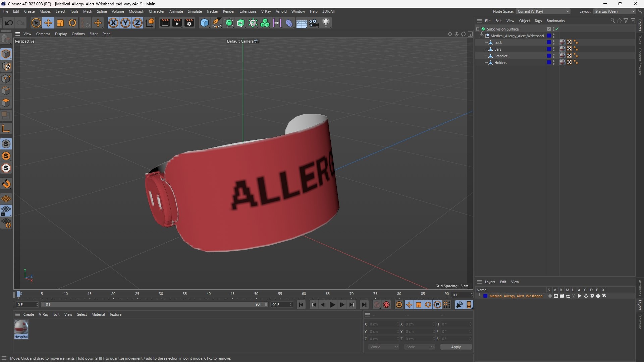Open the Material manager Texture menu
This screenshot has width=644, height=362.
tap(115, 314)
